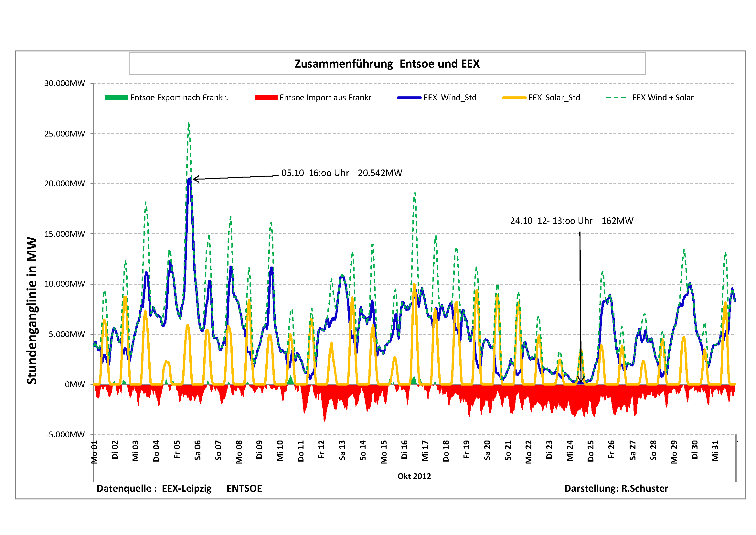Screen dimensions: 756x535
Task: Click the Mi 31 date label
Action: [715, 451]
